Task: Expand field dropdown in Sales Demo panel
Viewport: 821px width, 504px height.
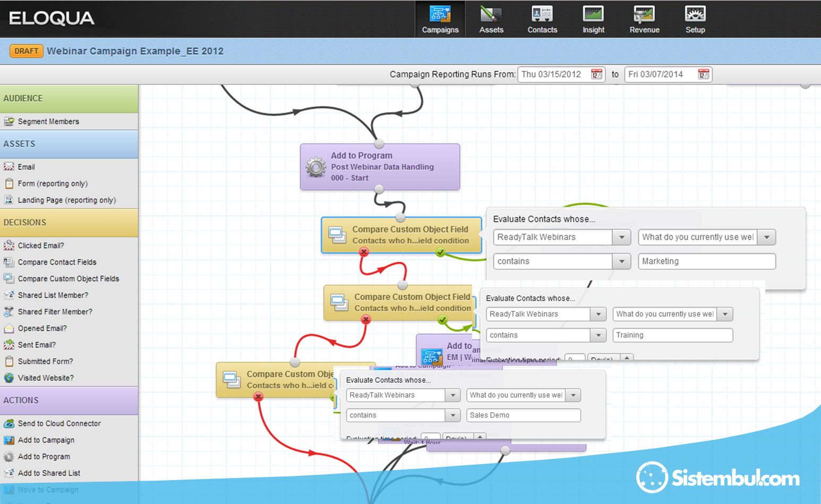Action: 573,395
